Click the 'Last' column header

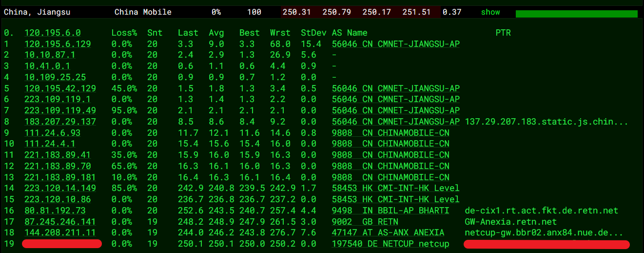tap(188, 33)
